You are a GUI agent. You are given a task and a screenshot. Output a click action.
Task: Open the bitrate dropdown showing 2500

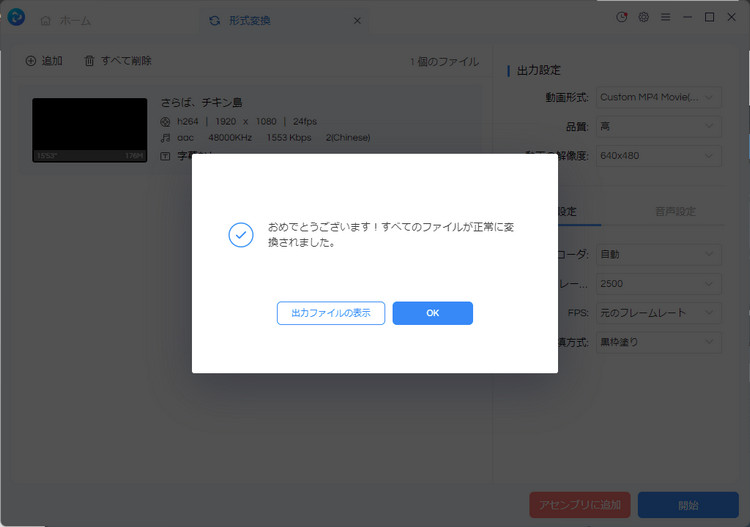tap(658, 284)
